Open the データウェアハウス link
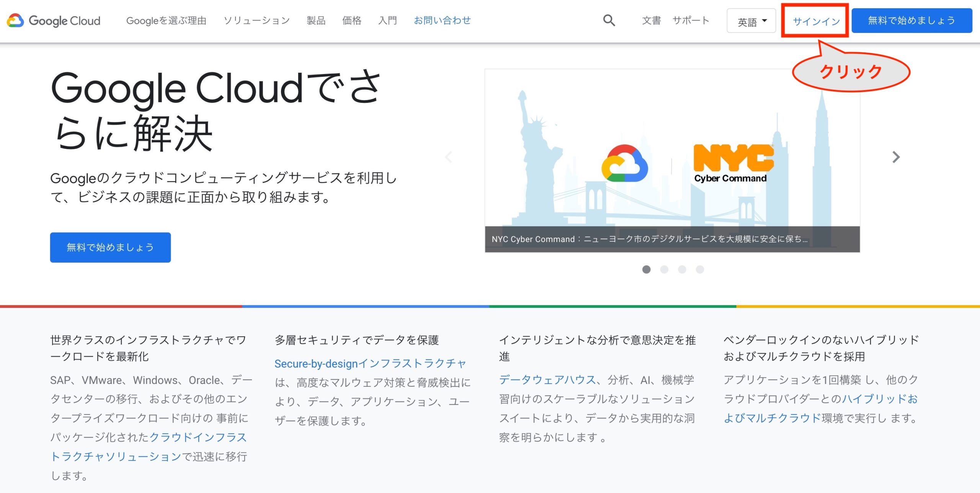The image size is (980, 493). (x=547, y=380)
